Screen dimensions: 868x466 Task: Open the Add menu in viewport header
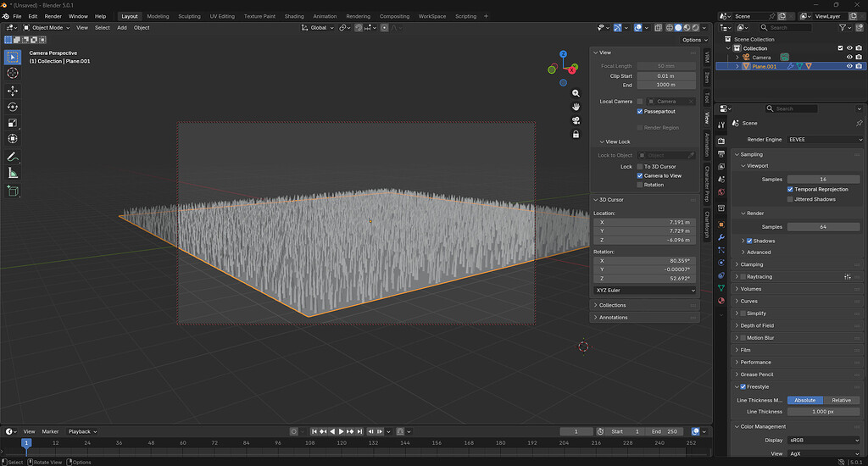[122, 28]
